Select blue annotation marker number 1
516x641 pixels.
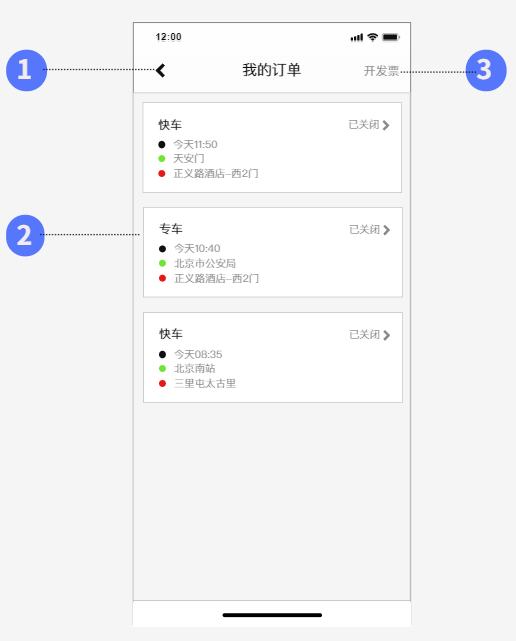pyautogui.click(x=26, y=70)
